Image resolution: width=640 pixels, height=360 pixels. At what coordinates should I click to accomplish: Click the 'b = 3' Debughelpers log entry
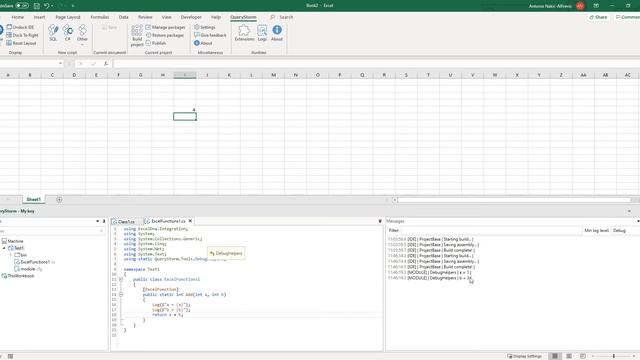click(x=430, y=278)
